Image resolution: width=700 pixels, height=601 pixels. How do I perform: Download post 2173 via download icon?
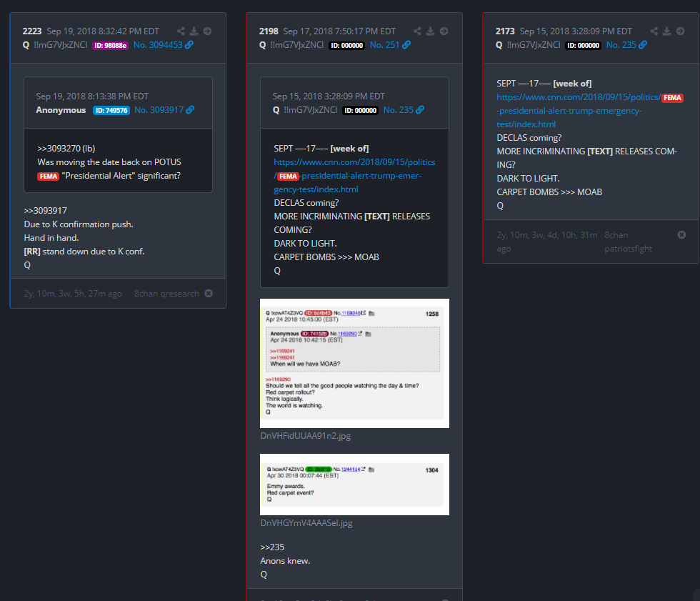(x=667, y=31)
